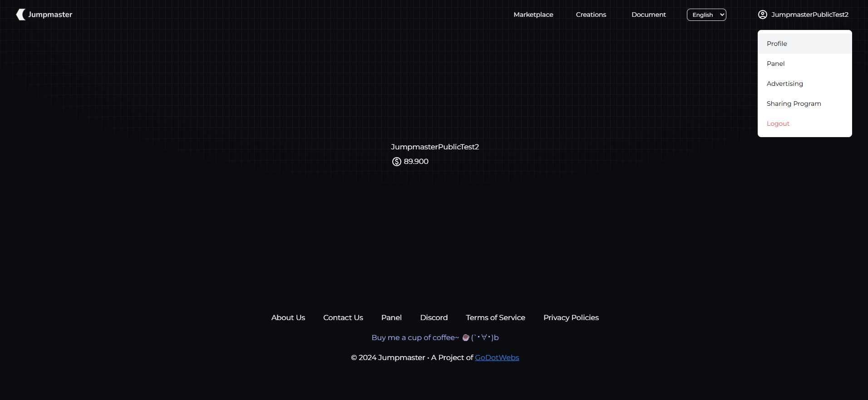Viewport: 868px width, 400px height.
Task: Click the Panel link in the footer
Action: click(391, 317)
